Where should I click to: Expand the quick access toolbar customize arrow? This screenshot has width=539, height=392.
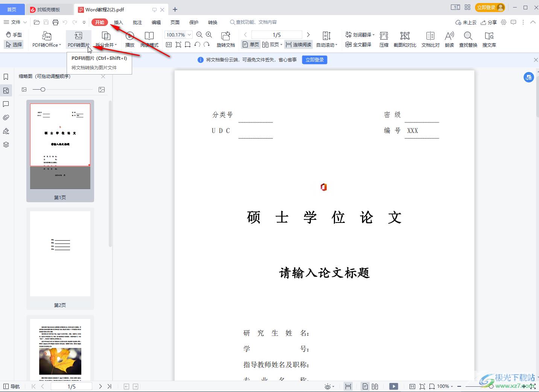click(x=84, y=22)
